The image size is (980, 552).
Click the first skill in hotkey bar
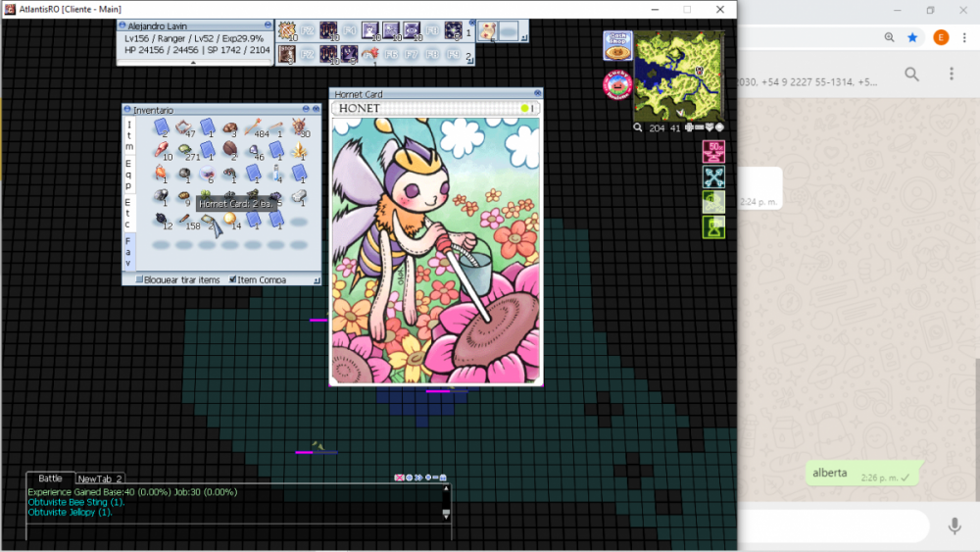287,31
